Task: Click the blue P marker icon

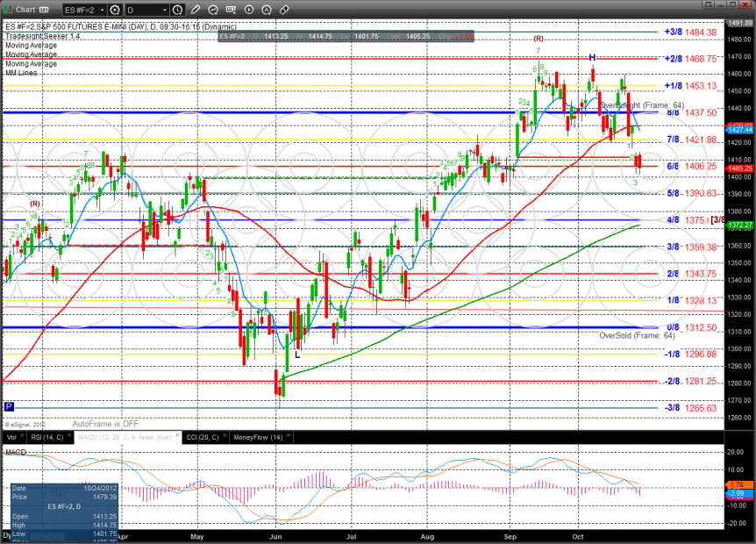Action: (9, 406)
